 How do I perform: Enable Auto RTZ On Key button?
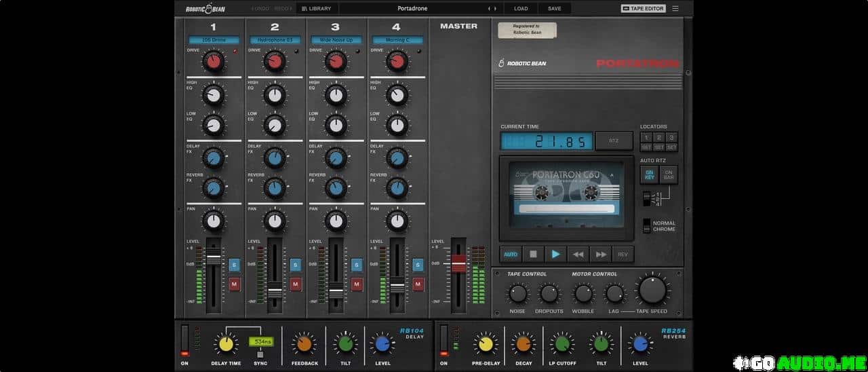pos(649,174)
